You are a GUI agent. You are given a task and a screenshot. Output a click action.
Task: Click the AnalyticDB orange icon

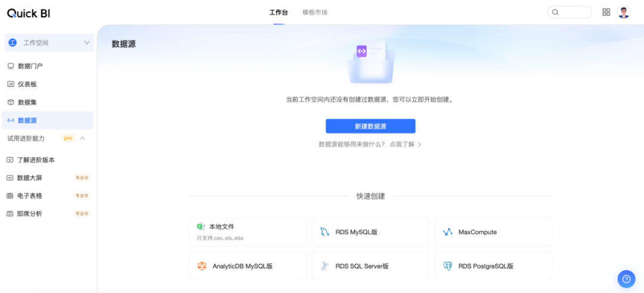[x=202, y=266]
